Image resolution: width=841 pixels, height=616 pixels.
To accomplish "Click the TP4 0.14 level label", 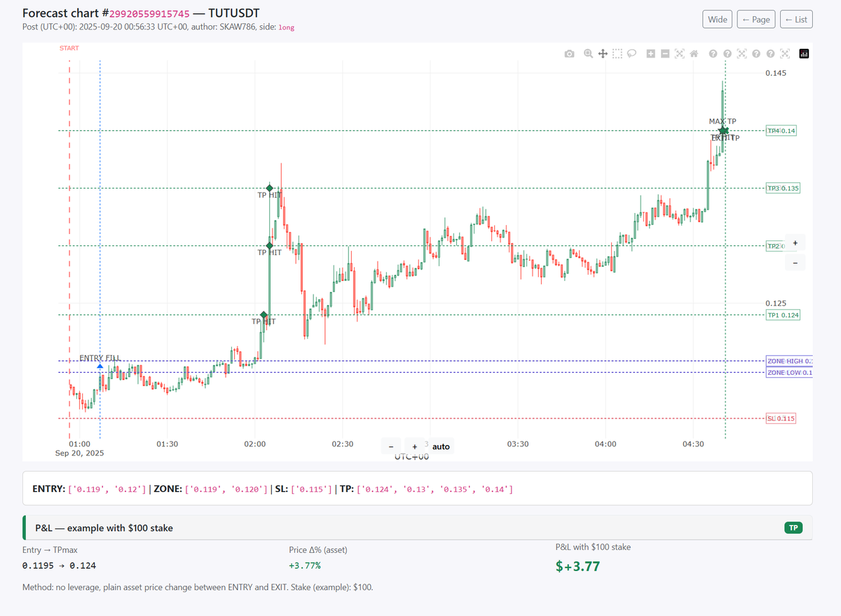I will [x=782, y=131].
